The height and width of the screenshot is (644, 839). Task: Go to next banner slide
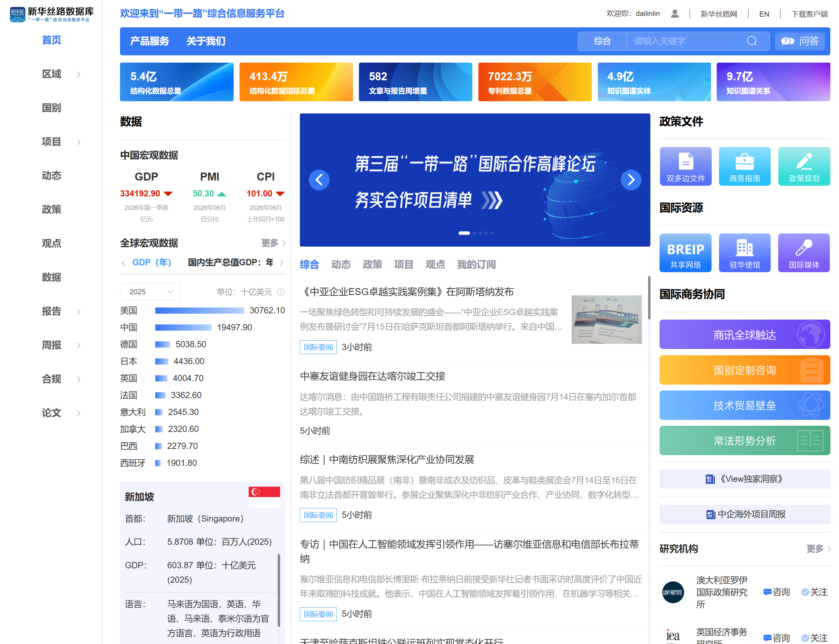pyautogui.click(x=630, y=180)
